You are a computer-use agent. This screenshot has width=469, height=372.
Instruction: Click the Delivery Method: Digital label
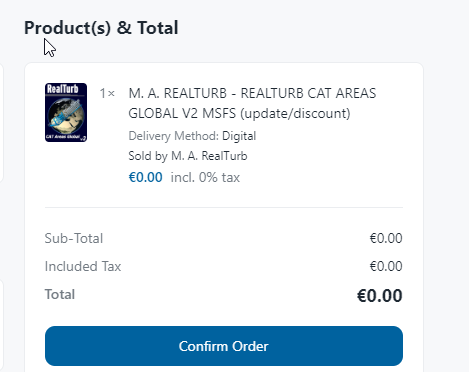tap(192, 136)
